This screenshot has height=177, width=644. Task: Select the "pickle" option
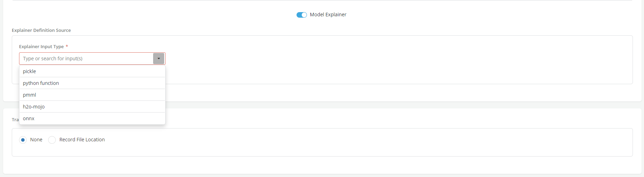tap(29, 71)
